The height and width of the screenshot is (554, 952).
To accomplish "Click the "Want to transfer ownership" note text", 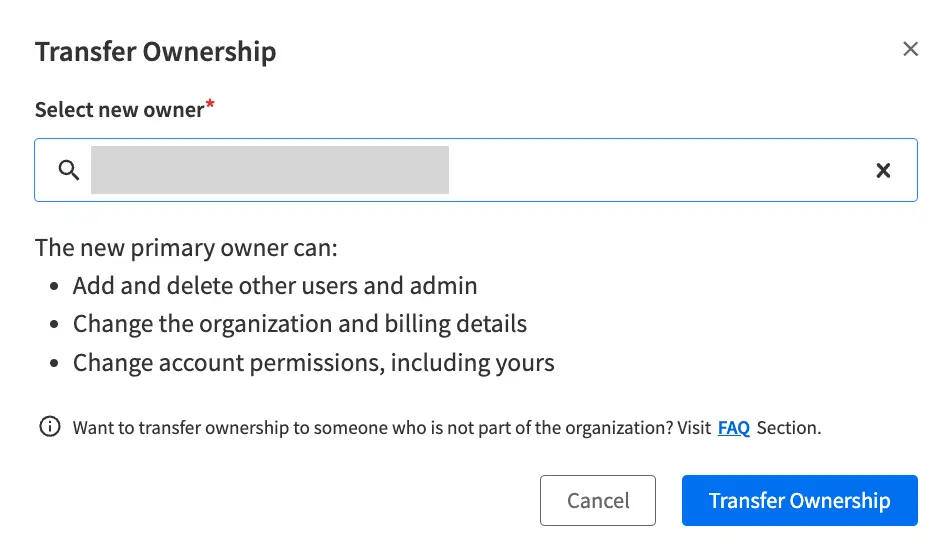I will coord(391,428).
